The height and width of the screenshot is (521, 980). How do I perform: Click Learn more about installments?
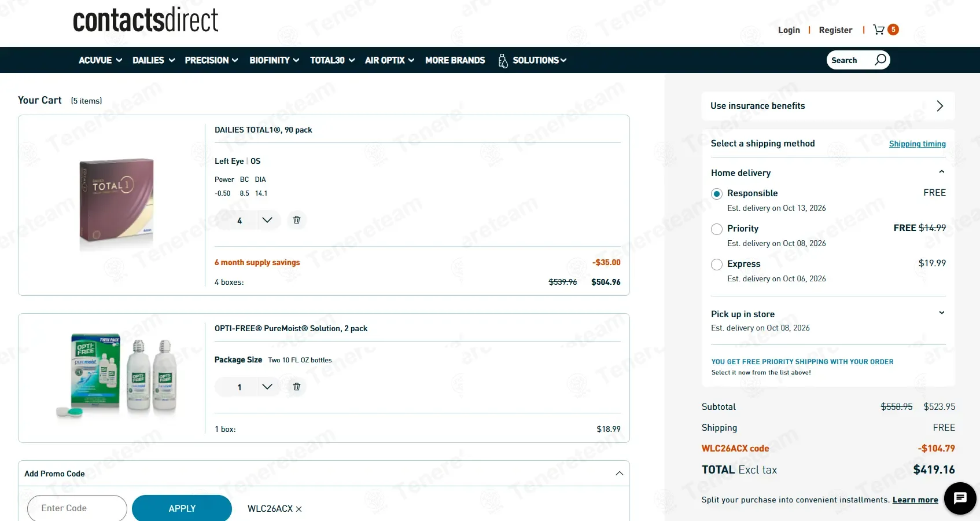[915, 500]
